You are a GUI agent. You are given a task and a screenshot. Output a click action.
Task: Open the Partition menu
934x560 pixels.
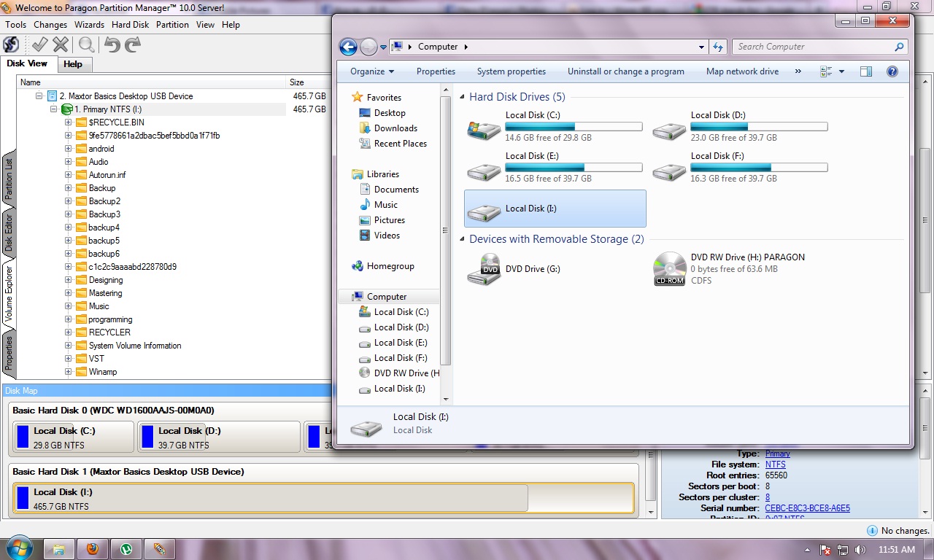172,24
